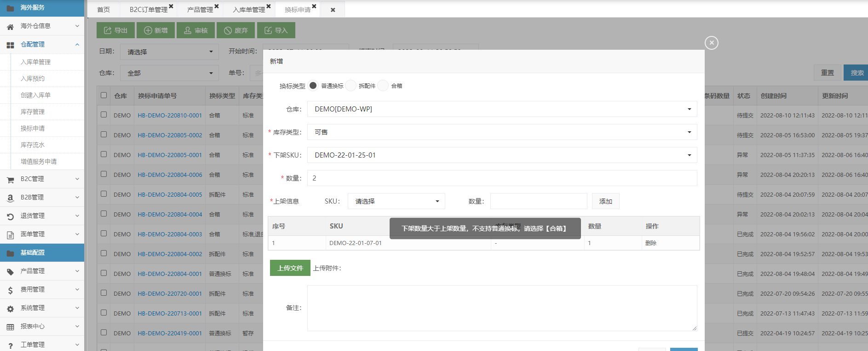Click the 审核 review toolbar button
This screenshot has width=868, height=351.
coord(195,30)
